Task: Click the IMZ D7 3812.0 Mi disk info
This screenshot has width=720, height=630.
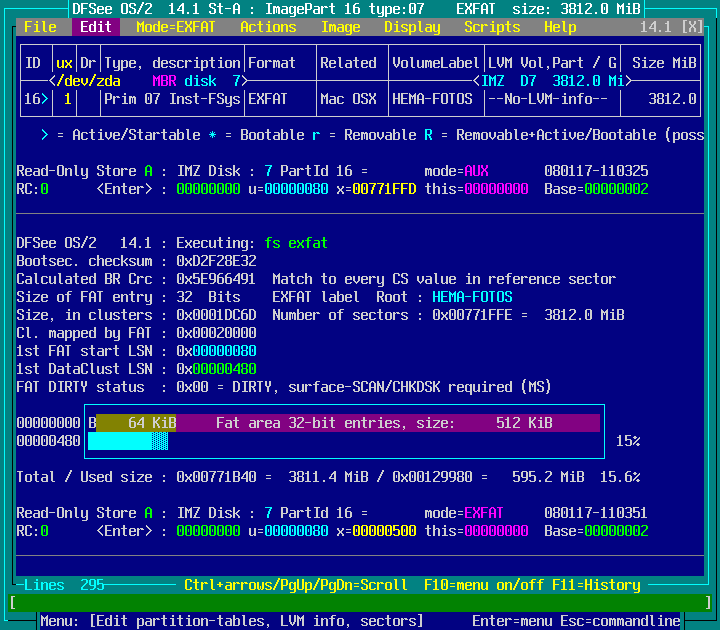Action: (552, 81)
